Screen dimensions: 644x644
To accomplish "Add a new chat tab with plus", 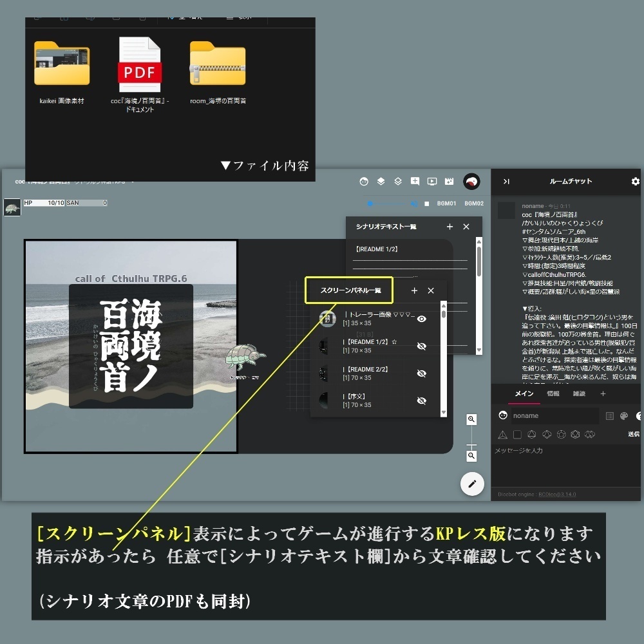I will (603, 394).
